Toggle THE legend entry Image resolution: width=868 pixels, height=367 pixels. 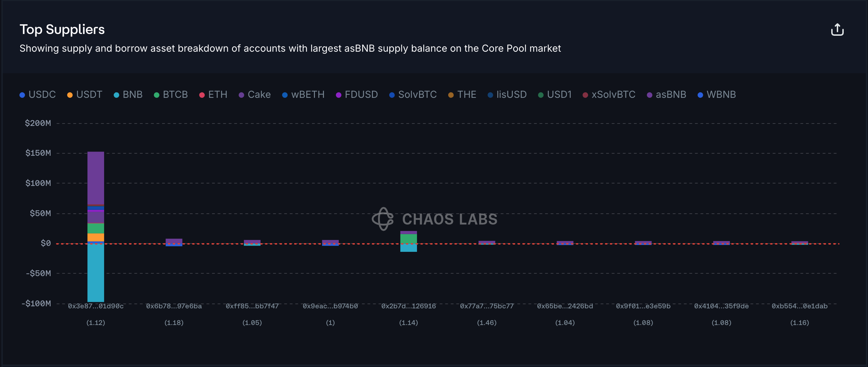462,95
